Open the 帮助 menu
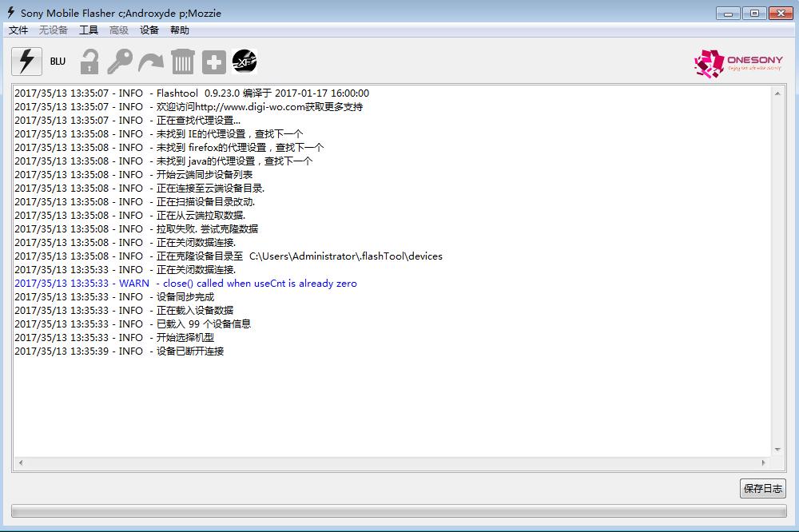The width and height of the screenshot is (799, 532). coord(179,30)
